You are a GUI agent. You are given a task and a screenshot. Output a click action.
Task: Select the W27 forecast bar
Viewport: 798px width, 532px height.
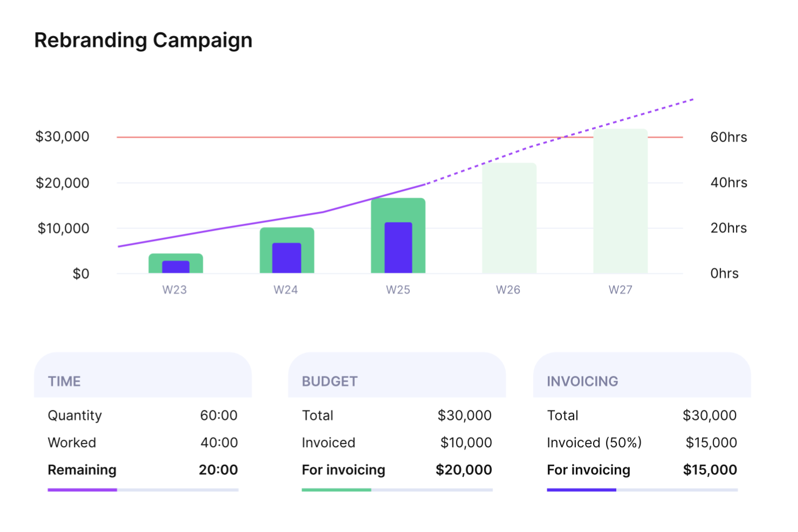click(x=620, y=201)
